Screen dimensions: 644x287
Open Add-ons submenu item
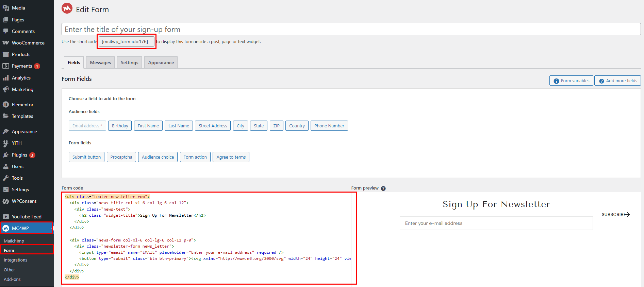coord(12,279)
